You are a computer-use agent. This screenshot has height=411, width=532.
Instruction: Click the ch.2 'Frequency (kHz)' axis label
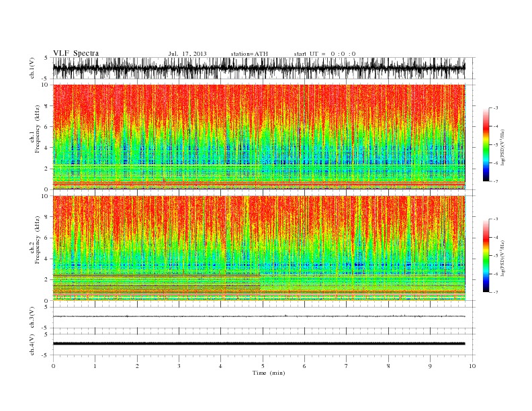pos(38,240)
